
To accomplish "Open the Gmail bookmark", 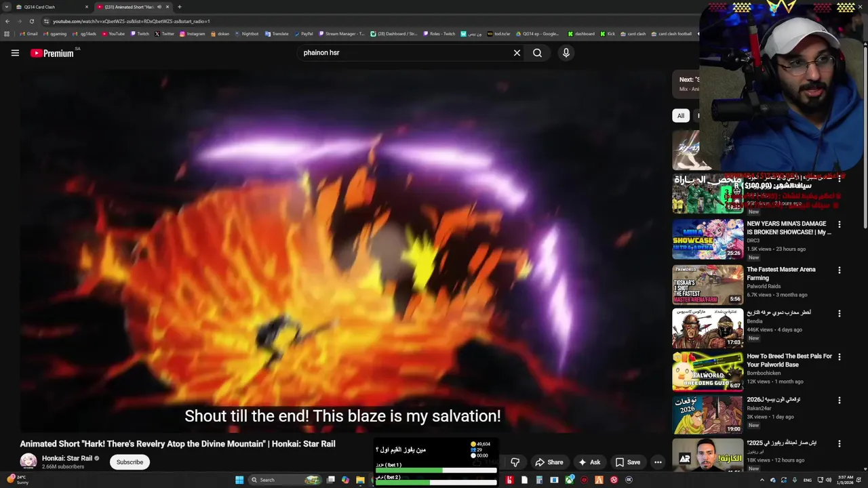I will tap(28, 34).
